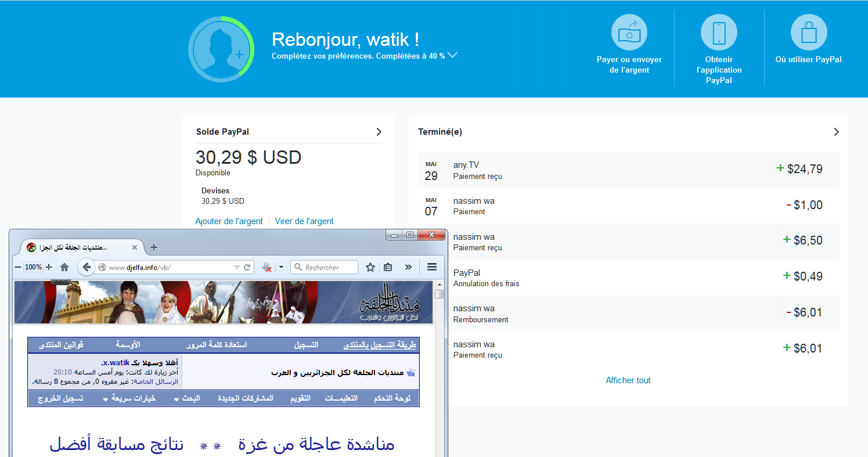Screen dimensions: 868x457
Task: Click the Virer de l'argent link
Action: coord(304,221)
